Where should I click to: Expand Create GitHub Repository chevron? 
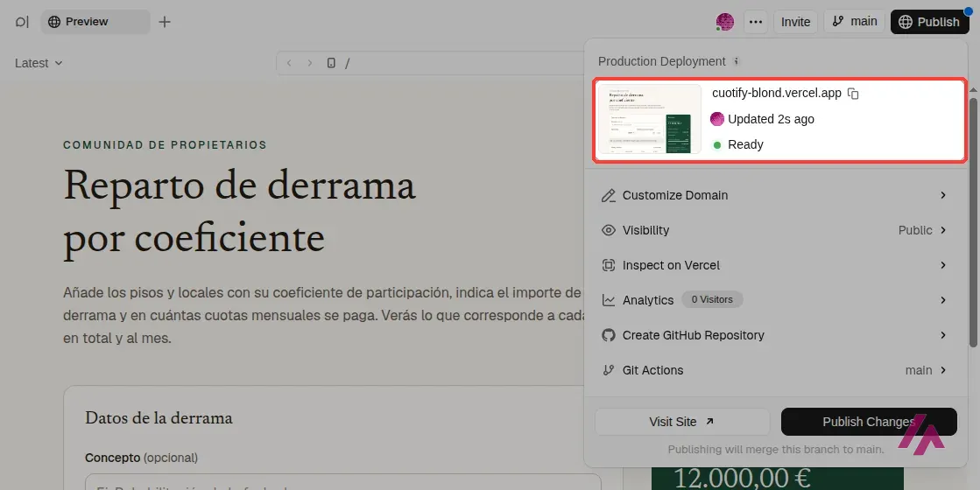coord(943,335)
